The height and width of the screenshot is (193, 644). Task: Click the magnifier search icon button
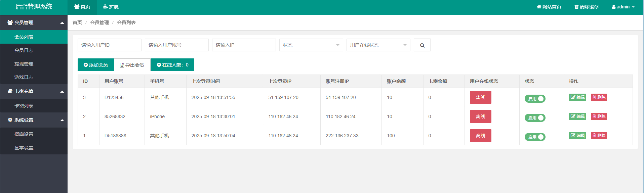coord(422,45)
